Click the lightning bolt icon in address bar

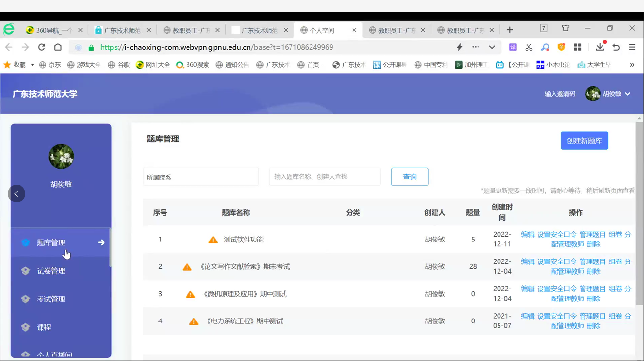pos(459,47)
